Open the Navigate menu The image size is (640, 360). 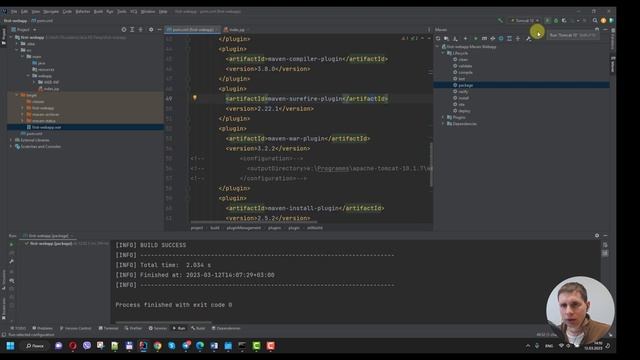51,11
